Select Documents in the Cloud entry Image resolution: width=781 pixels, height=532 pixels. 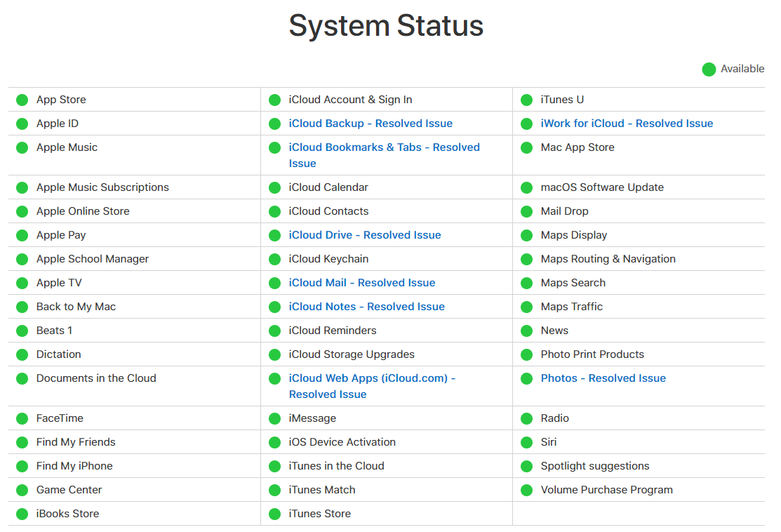point(96,378)
